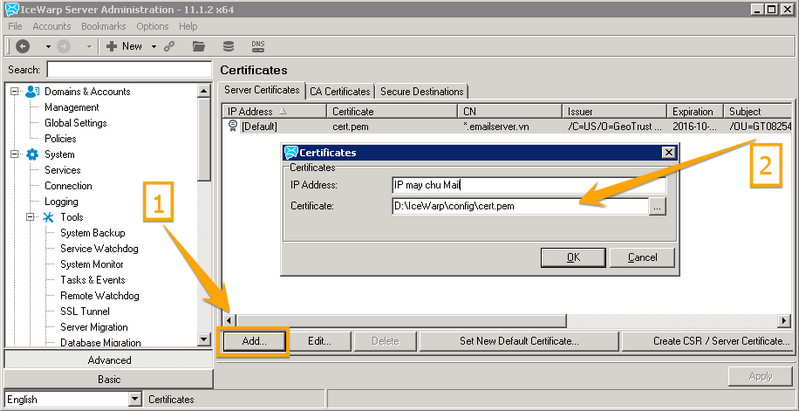Click the Back navigation arrow icon
The image size is (799, 411).
coord(23,47)
